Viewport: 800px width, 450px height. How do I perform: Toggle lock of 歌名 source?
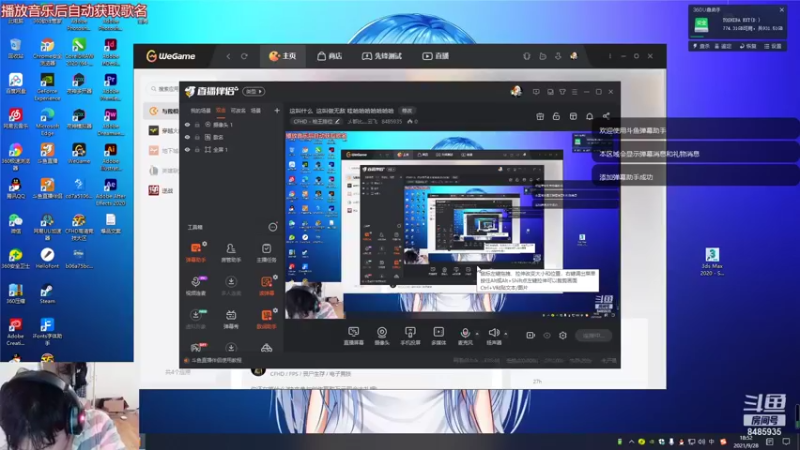coord(197,137)
